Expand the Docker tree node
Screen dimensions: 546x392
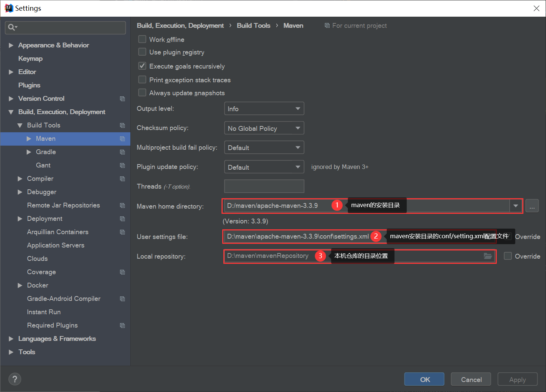click(20, 285)
